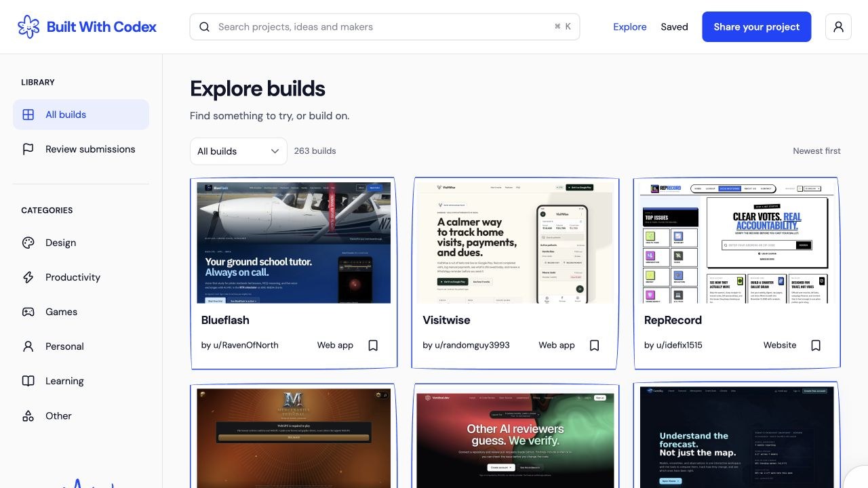The width and height of the screenshot is (868, 488).
Task: Select the Learning category
Action: [x=81, y=381]
